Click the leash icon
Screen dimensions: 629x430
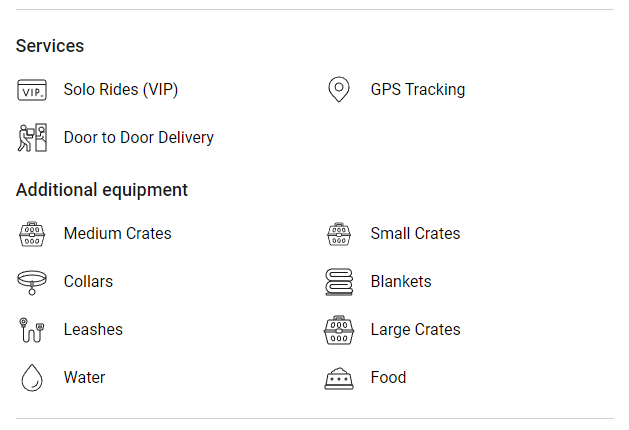[x=32, y=330]
